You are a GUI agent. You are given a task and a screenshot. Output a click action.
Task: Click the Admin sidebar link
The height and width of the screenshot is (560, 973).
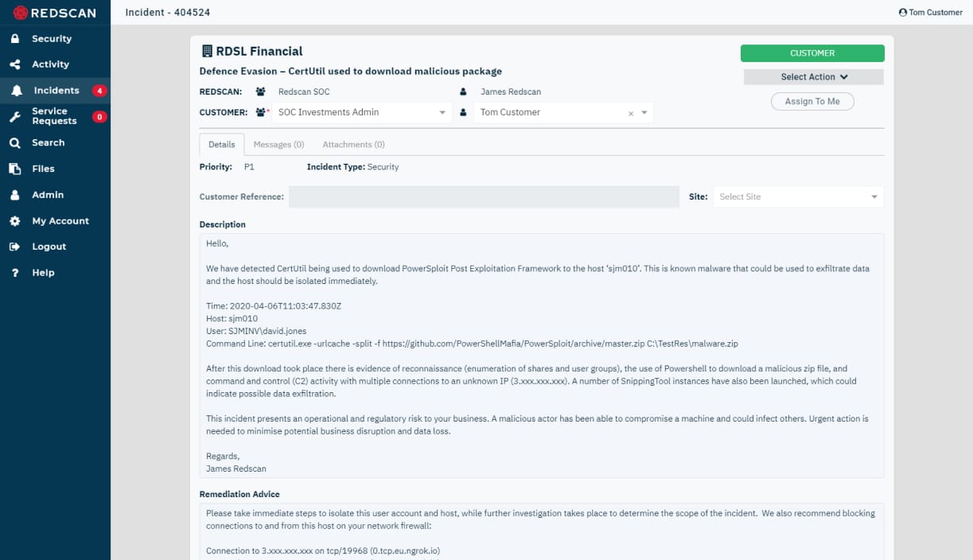tap(48, 195)
